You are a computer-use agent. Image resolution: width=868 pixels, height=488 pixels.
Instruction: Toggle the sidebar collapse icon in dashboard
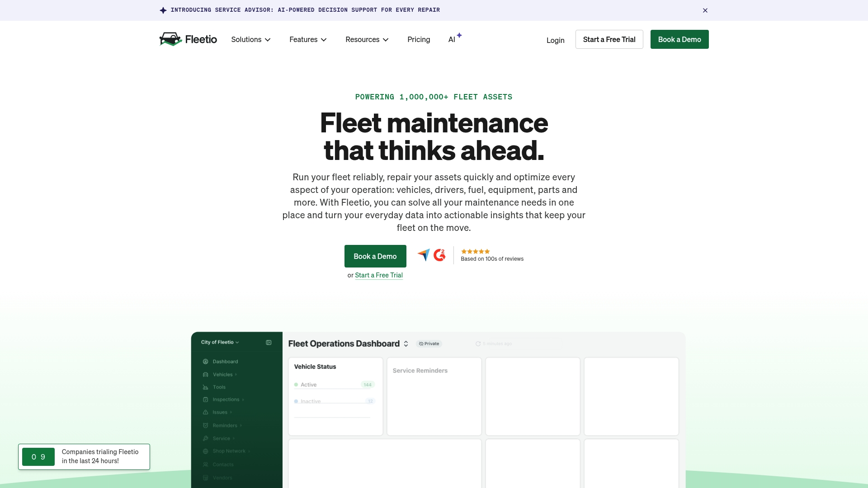coord(269,343)
